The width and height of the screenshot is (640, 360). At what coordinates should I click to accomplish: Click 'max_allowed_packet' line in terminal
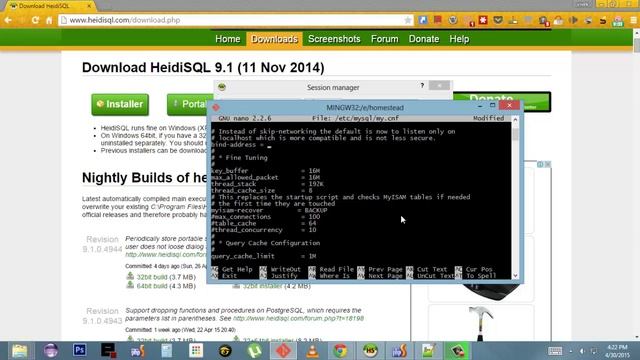265,178
